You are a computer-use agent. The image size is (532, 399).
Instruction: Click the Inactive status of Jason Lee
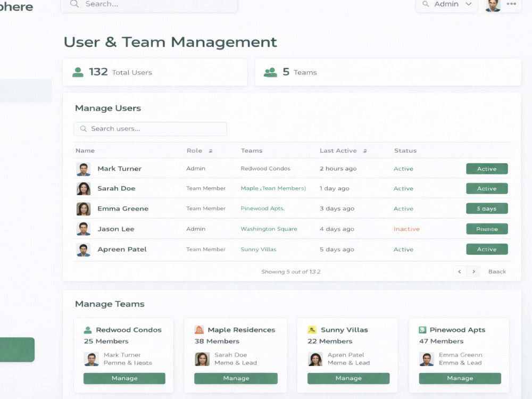(x=406, y=229)
